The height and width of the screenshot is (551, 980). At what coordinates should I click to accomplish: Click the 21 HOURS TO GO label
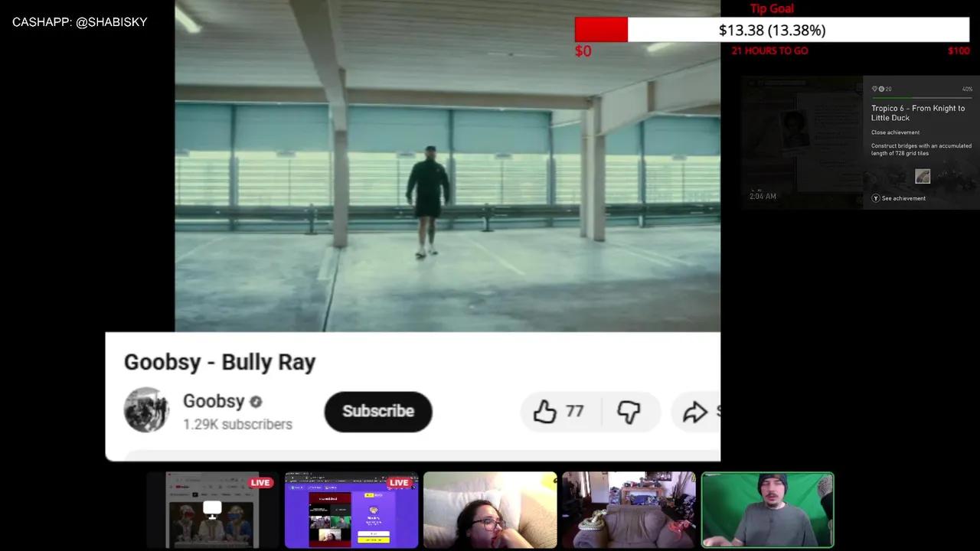click(769, 51)
